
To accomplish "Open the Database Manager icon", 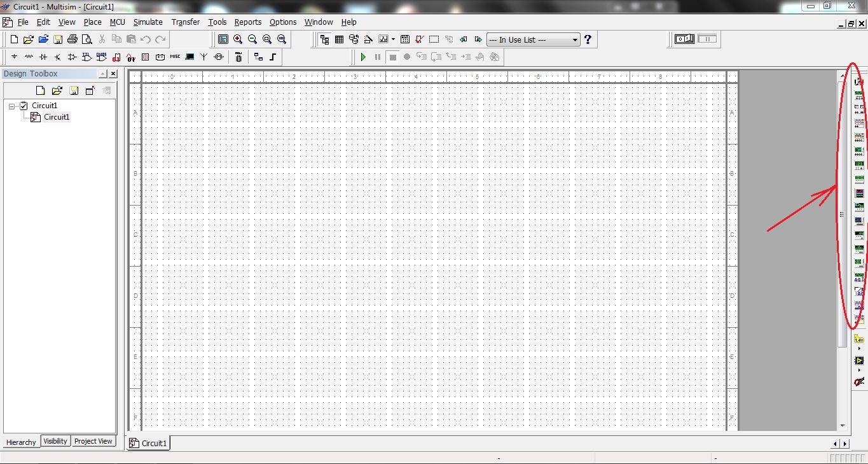I will (x=354, y=39).
